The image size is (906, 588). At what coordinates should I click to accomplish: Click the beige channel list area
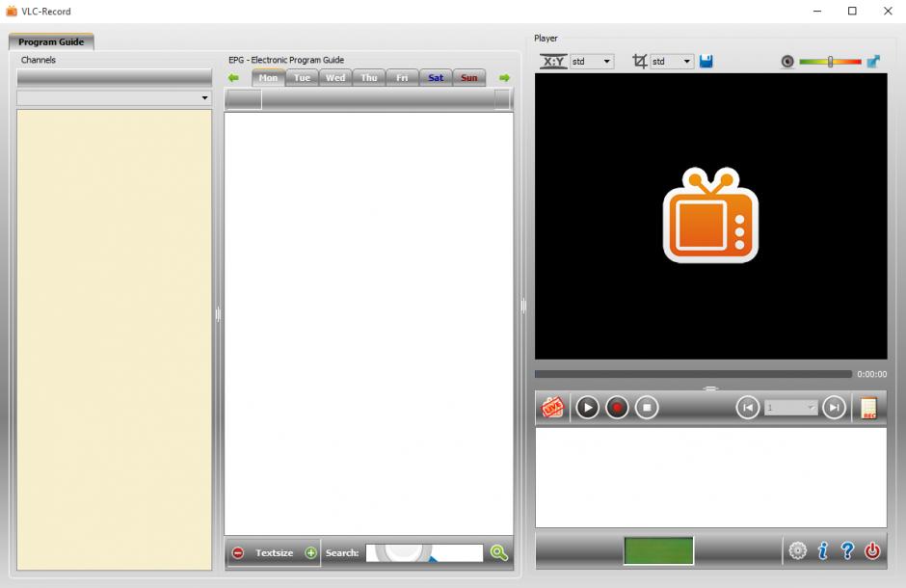tap(114, 339)
